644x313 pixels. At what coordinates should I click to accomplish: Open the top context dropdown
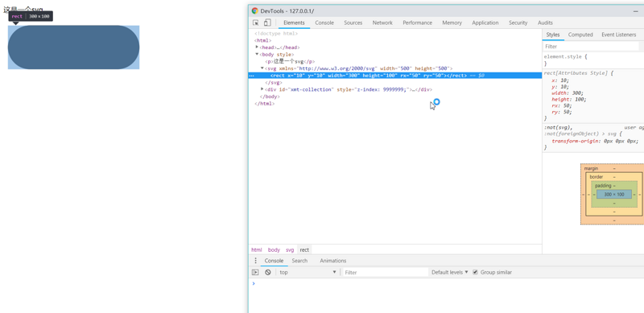coord(308,272)
